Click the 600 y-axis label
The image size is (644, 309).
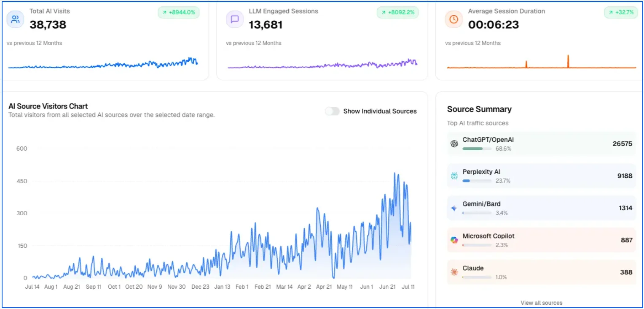[21, 148]
